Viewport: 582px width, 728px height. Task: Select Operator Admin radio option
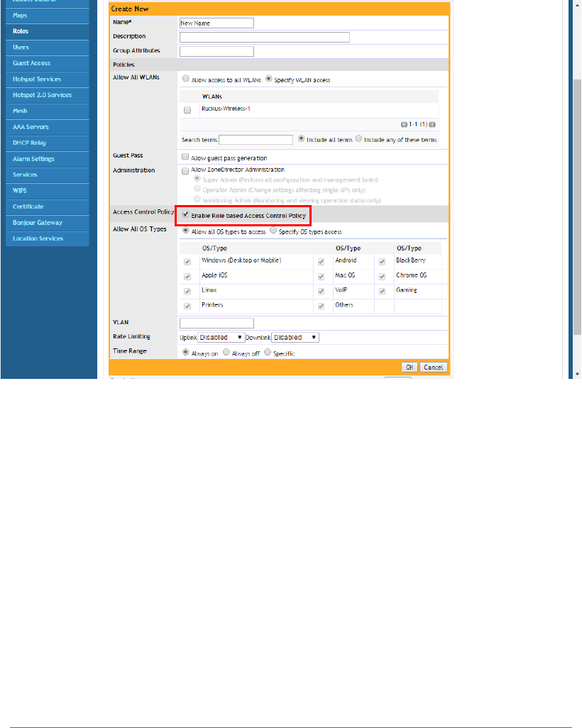click(197, 189)
